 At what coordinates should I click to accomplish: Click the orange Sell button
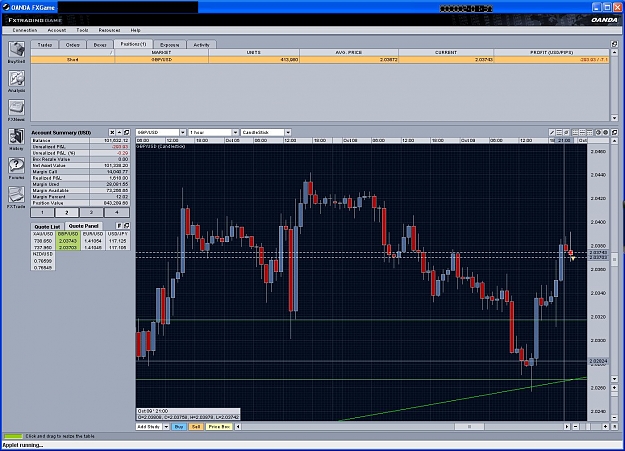tap(196, 427)
